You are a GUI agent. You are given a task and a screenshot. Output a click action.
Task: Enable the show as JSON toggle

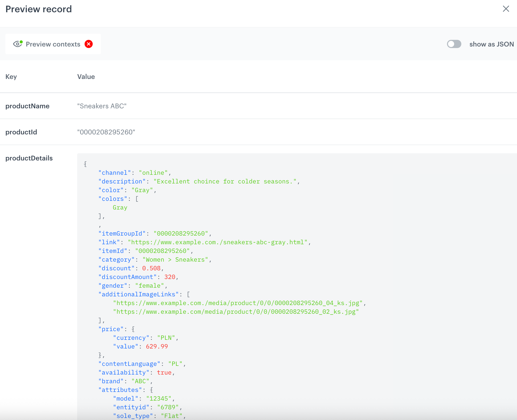(x=454, y=44)
